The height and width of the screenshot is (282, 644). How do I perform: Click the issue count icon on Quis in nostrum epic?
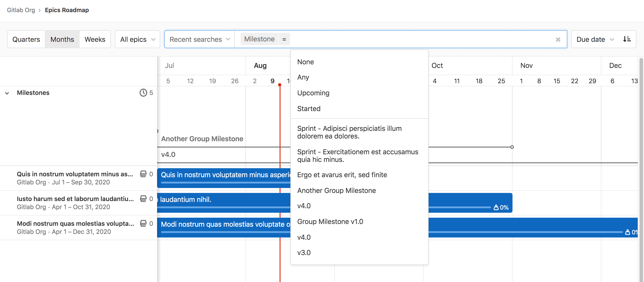[143, 174]
